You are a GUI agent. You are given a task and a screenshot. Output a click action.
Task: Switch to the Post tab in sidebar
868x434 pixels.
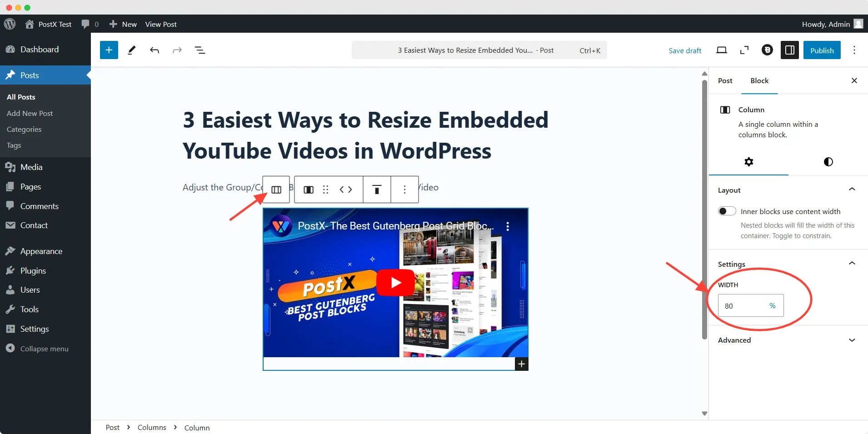pyautogui.click(x=725, y=81)
